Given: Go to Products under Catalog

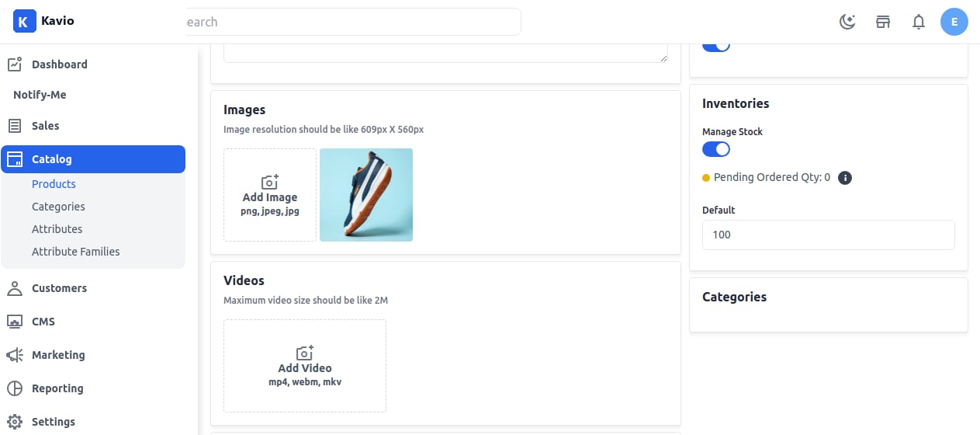Looking at the screenshot, I should coord(54,184).
